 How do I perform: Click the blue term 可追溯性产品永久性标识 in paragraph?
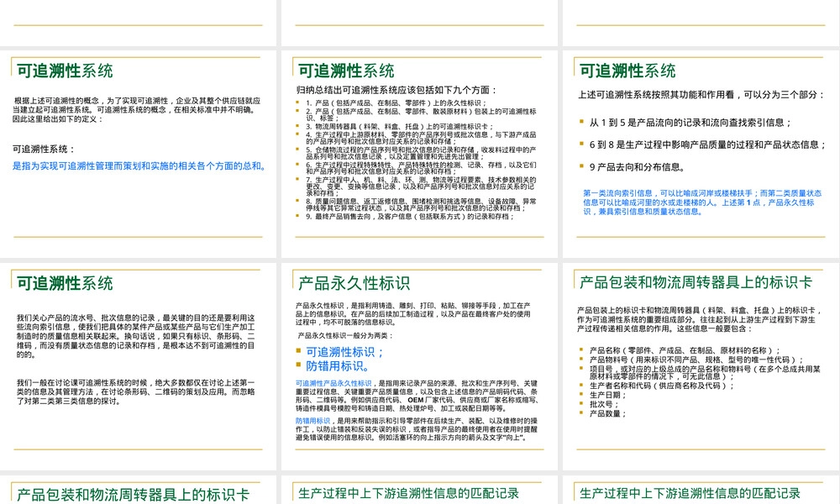333,384
